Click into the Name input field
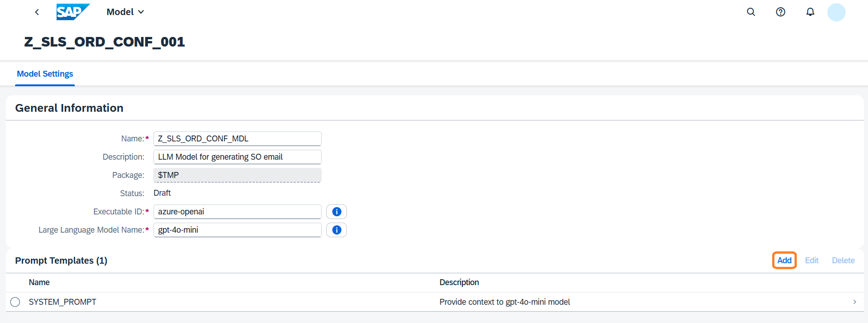The image size is (868, 323). 237,139
